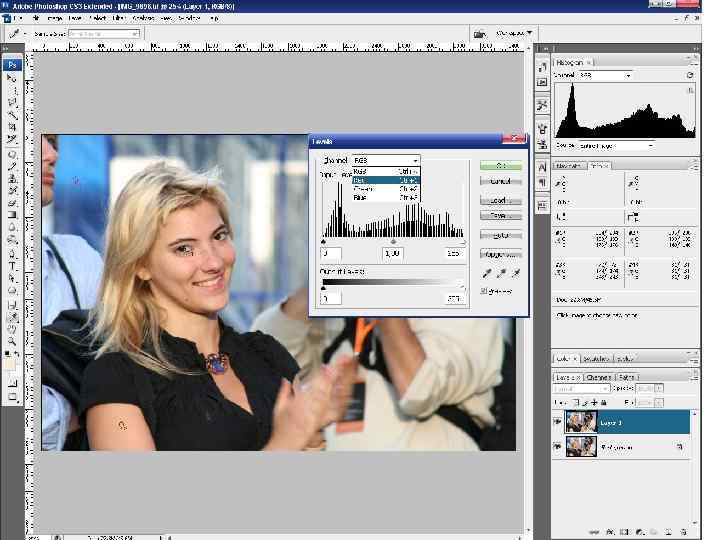Choose Green in the Channel list
This screenshot has width=720, height=540.
[386, 189]
